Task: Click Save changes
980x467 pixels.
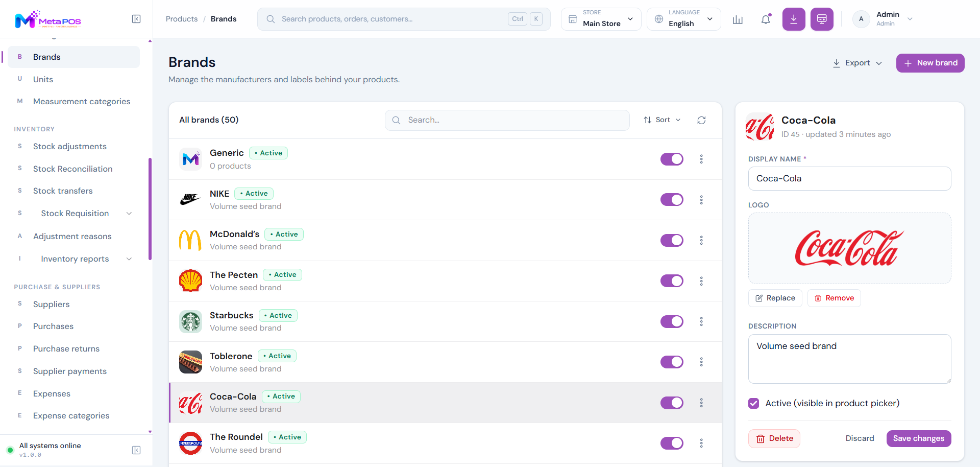Action: (x=919, y=438)
